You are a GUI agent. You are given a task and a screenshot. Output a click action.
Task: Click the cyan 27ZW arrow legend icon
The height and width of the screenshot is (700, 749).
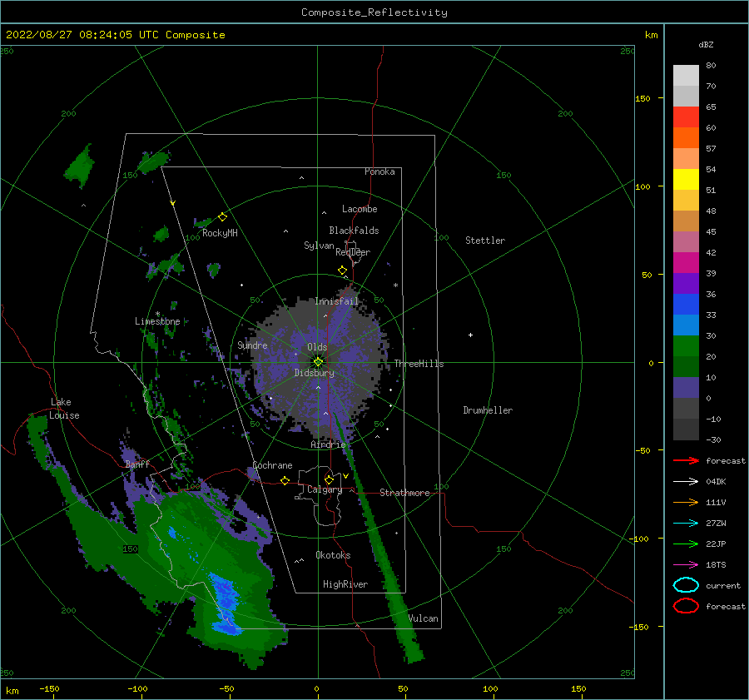point(686,524)
